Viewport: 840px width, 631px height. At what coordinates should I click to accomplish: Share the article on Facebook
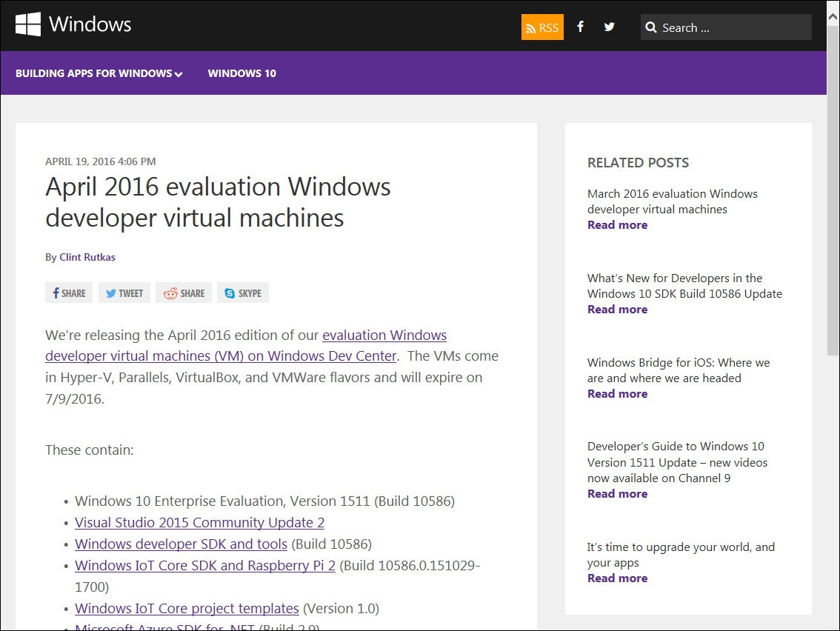click(68, 293)
